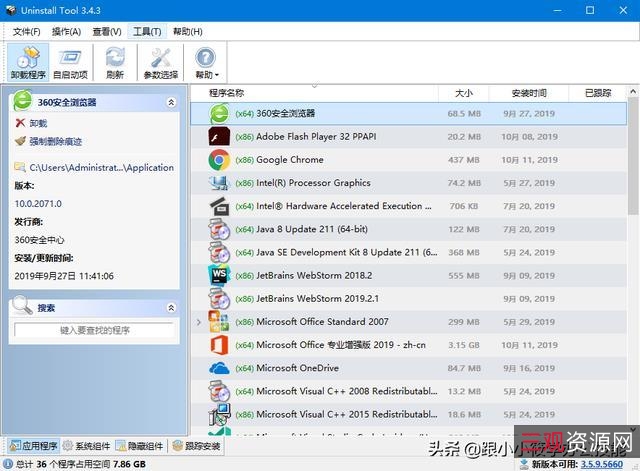640x471 pixels.
Task: Click the magnifier icon in 搜索 panel
Action: click(22, 305)
